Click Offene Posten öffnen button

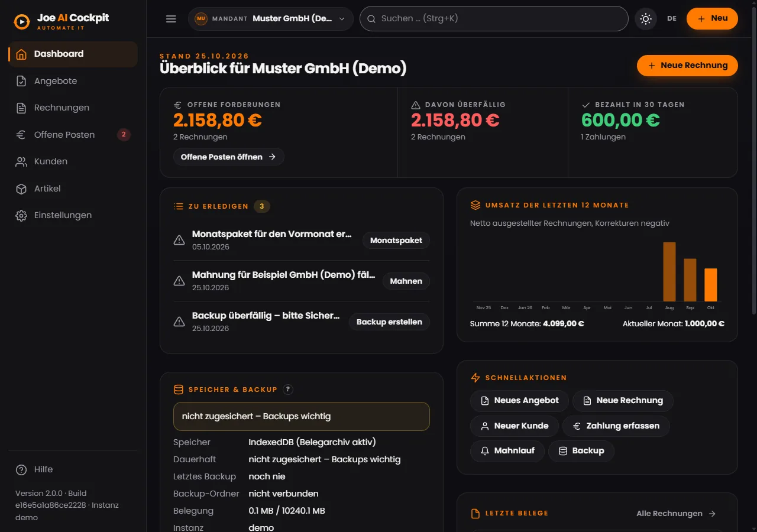tap(228, 157)
